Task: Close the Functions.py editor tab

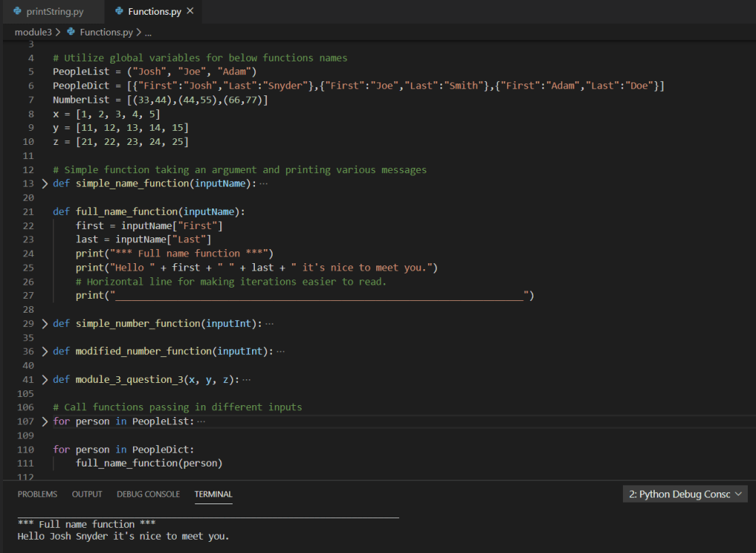Action: (x=190, y=11)
